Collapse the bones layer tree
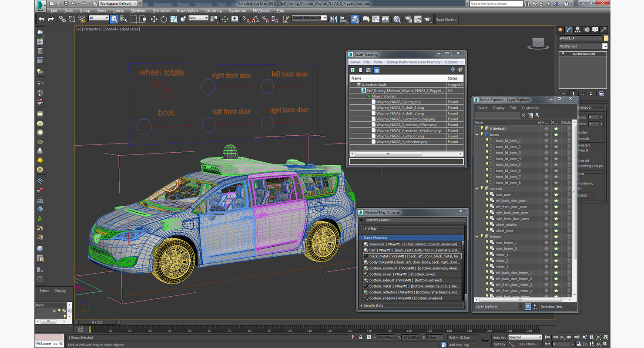Screen dimensions: 644x348 [x=477, y=135]
